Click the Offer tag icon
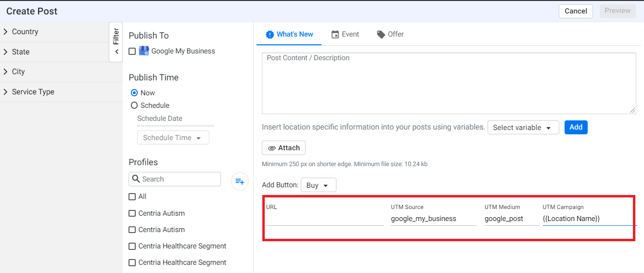The image size is (644, 273). (x=381, y=35)
